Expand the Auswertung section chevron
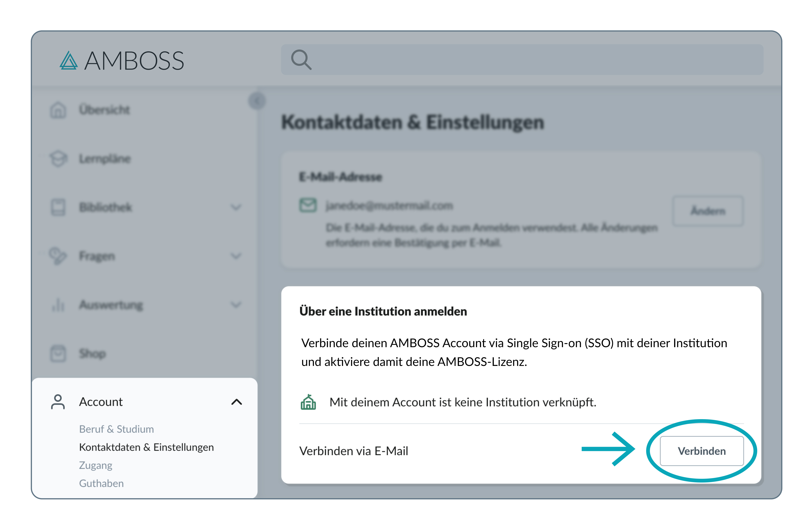This screenshot has height=532, width=806. [236, 304]
